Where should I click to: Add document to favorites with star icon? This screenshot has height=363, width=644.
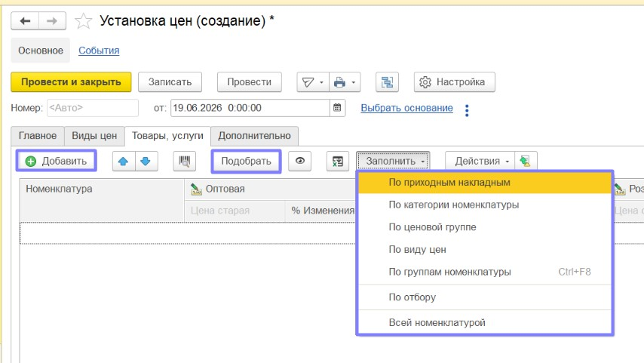[84, 21]
